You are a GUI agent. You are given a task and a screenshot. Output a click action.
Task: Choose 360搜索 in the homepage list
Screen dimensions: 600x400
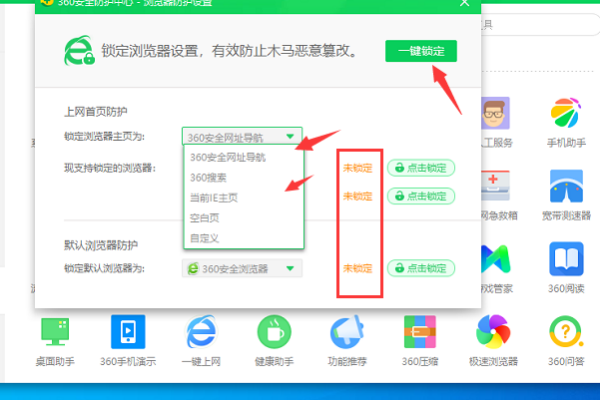tap(208, 178)
